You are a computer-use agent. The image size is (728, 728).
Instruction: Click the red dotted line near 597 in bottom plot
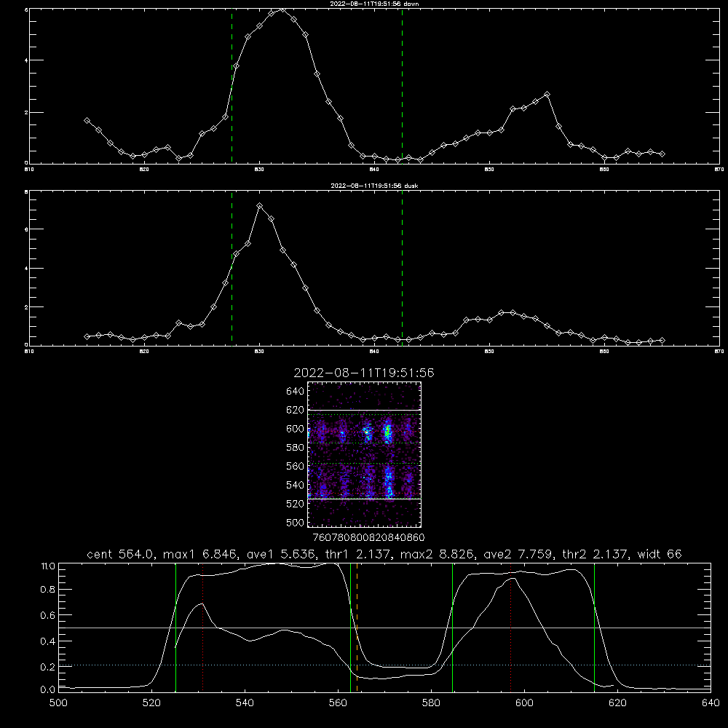click(x=511, y=628)
